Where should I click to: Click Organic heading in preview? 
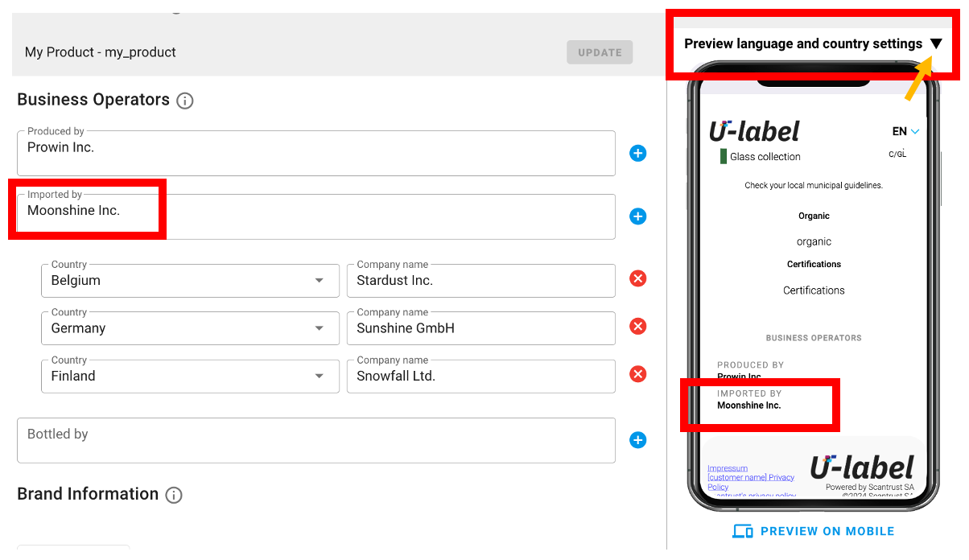coord(814,216)
